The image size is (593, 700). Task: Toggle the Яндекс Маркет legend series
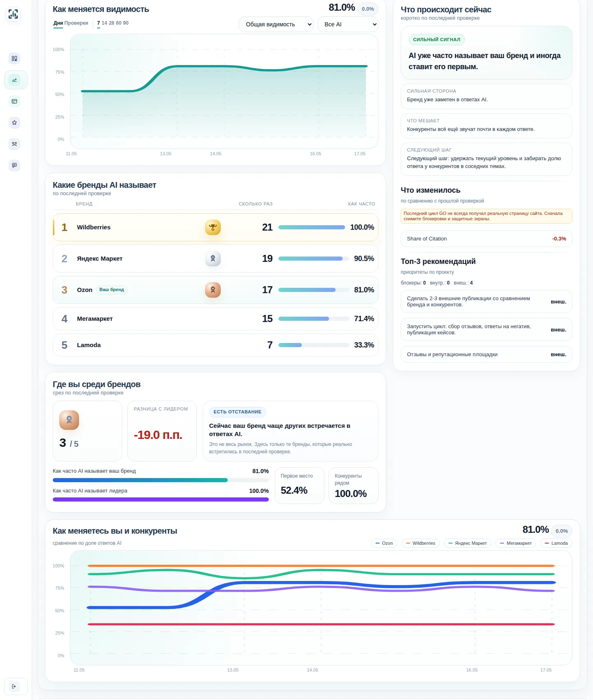(467, 543)
